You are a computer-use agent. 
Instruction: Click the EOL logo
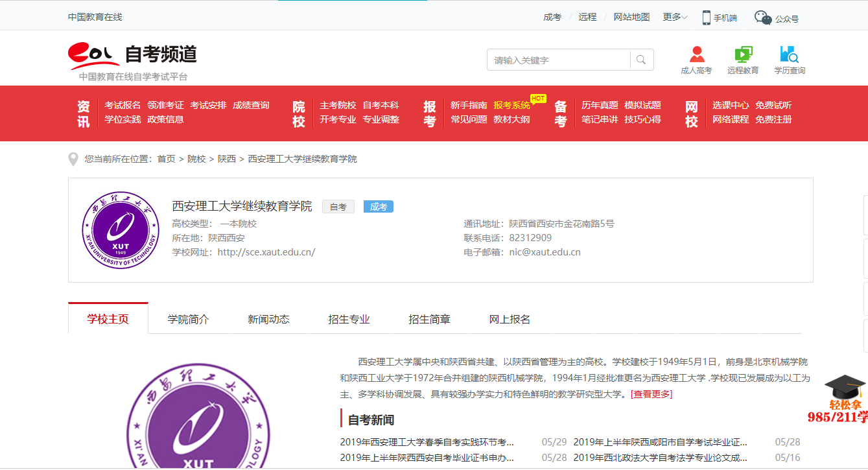95,56
